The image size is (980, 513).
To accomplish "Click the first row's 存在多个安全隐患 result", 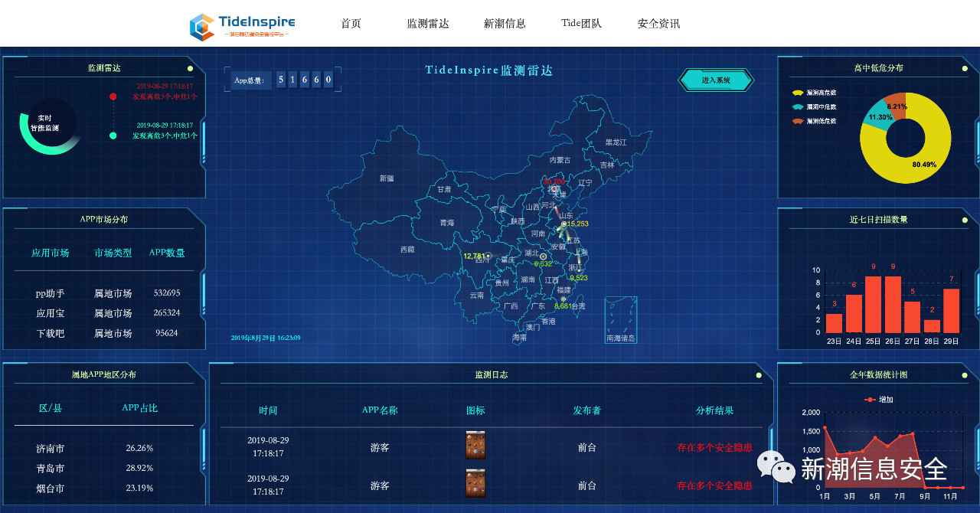I will tap(714, 448).
